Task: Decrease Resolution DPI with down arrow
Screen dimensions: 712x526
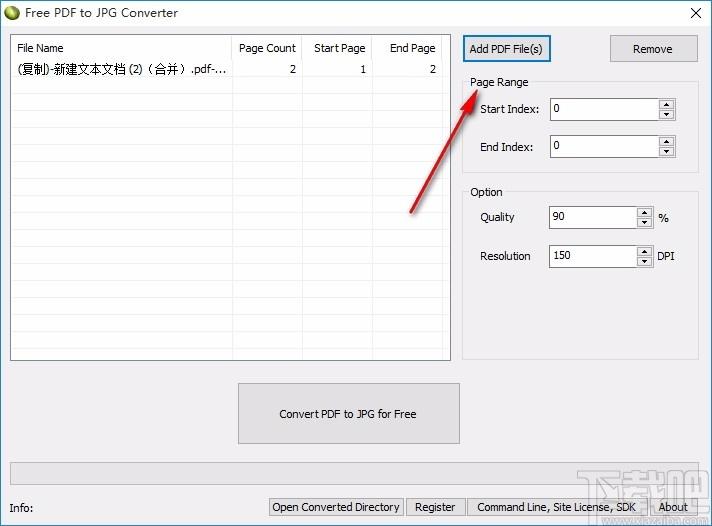Action: point(645,261)
